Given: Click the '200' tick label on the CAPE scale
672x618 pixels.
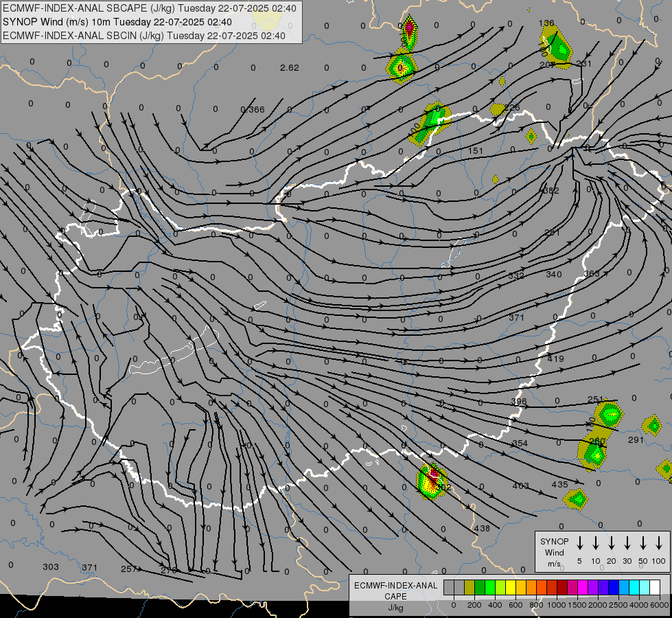Looking at the screenshot, I should (474, 605).
